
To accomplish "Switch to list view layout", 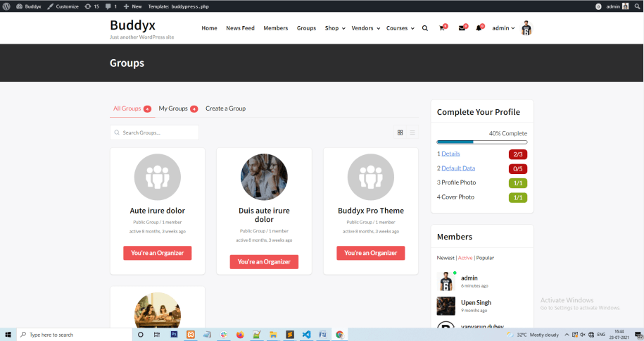I will point(412,132).
